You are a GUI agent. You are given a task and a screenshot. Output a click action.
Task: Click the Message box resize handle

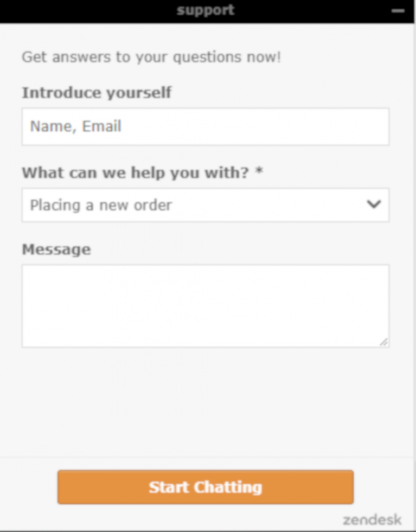pyautogui.click(x=384, y=342)
